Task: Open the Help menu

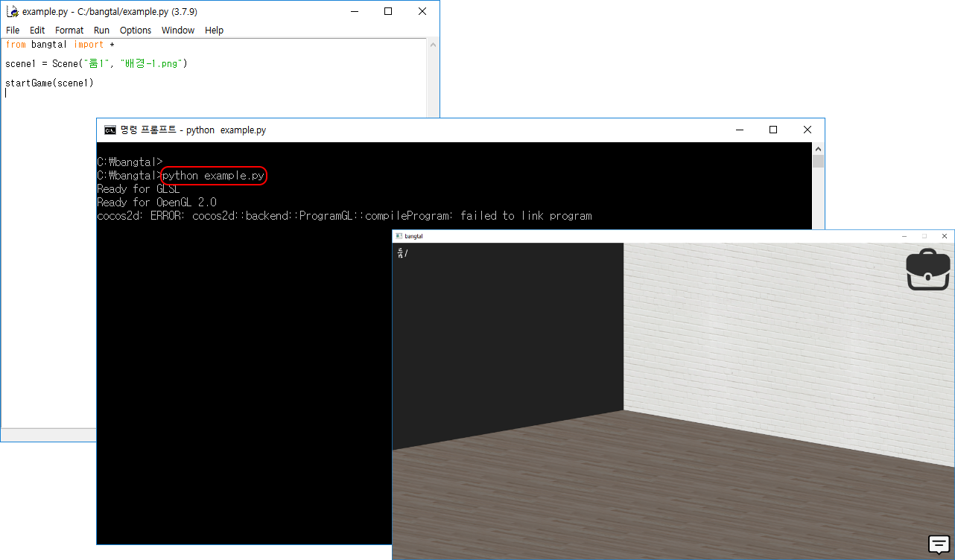Action: 214,31
